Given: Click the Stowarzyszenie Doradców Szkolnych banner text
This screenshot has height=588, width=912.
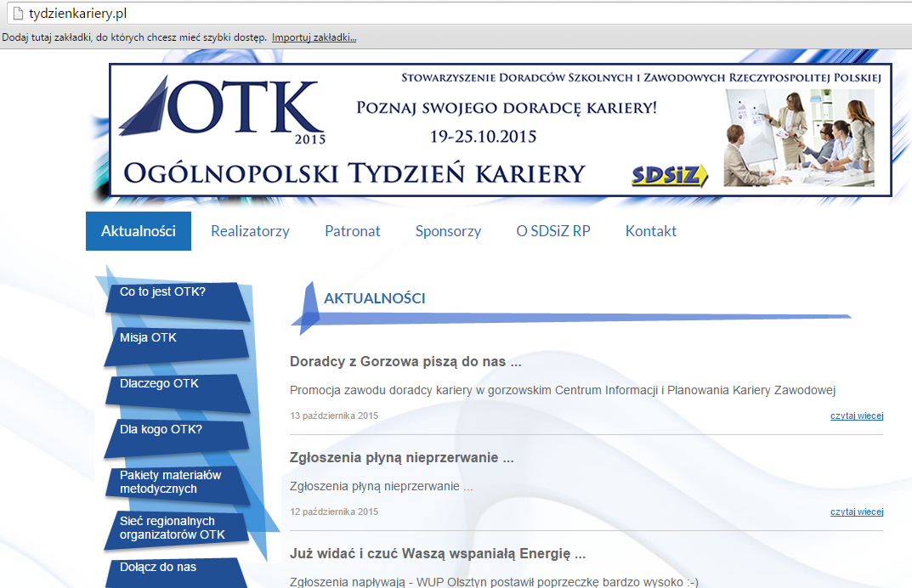Looking at the screenshot, I should pyautogui.click(x=641, y=78).
